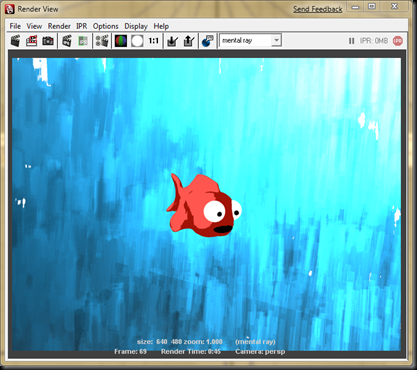Viewport: 417px width, 370px height.
Task: Open the mental ray renderer dropdown
Action: coord(250,40)
